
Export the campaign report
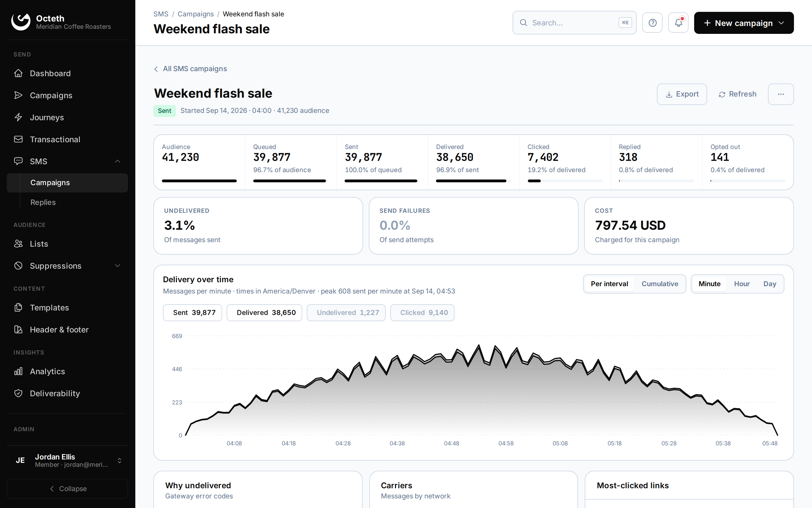[682, 94]
